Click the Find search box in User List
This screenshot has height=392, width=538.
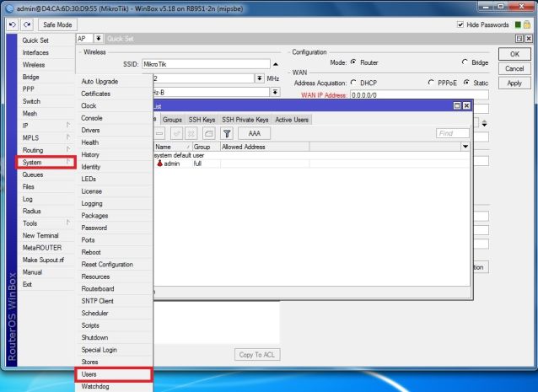pyautogui.click(x=453, y=133)
